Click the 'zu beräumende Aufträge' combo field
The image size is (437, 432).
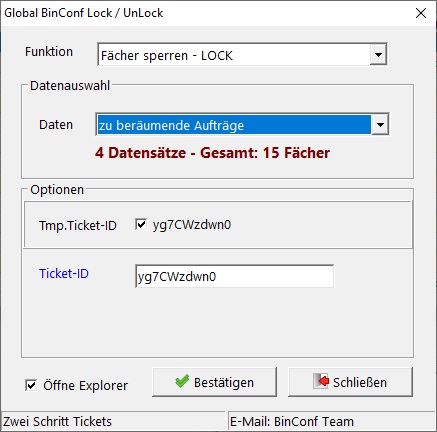[x=242, y=125]
